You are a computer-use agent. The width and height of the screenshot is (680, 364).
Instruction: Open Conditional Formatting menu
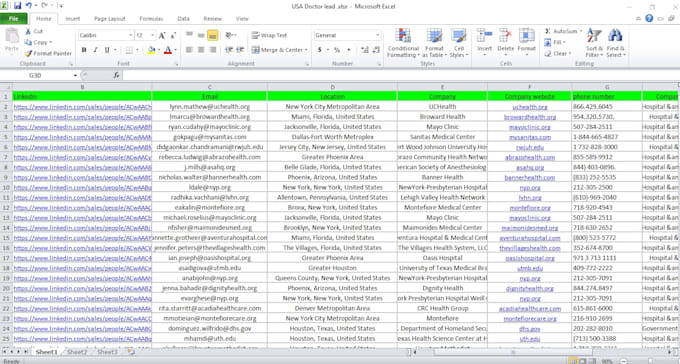(x=403, y=43)
